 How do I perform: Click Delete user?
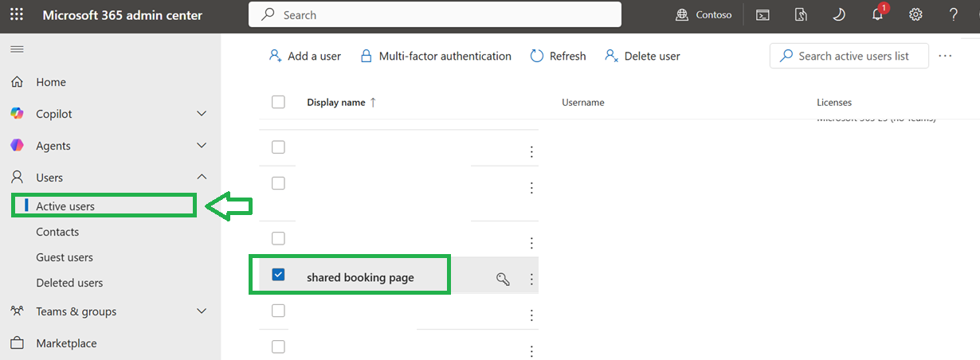(642, 56)
